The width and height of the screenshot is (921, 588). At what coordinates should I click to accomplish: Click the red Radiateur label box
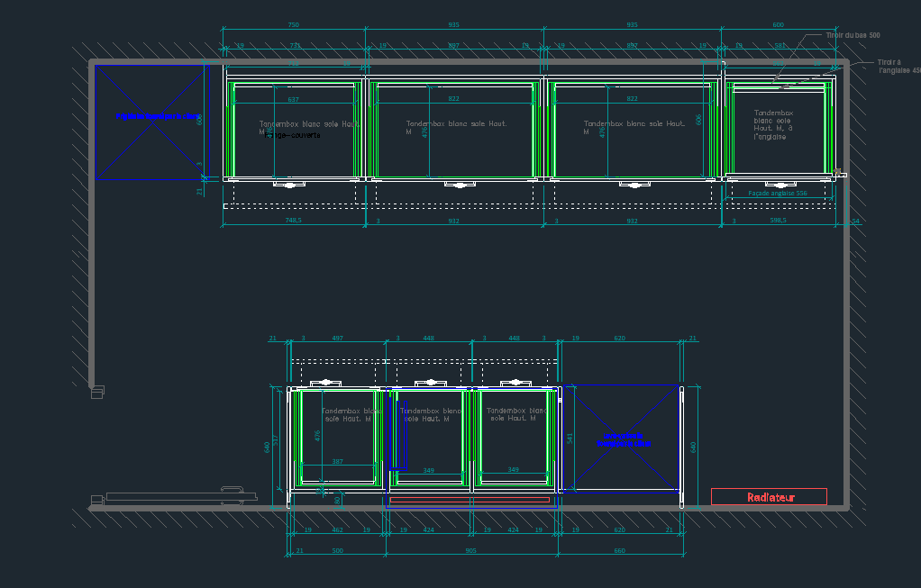[x=769, y=497]
